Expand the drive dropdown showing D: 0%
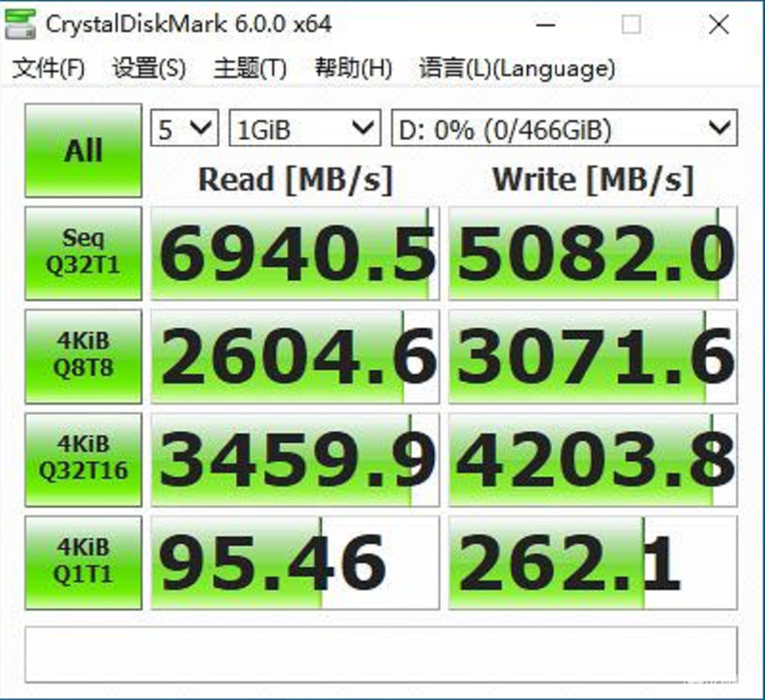 coord(564,128)
